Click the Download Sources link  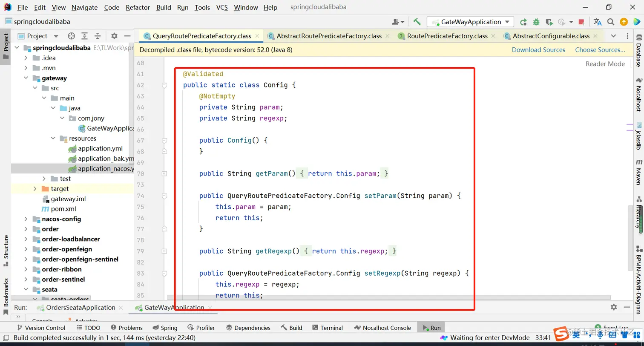pos(538,50)
